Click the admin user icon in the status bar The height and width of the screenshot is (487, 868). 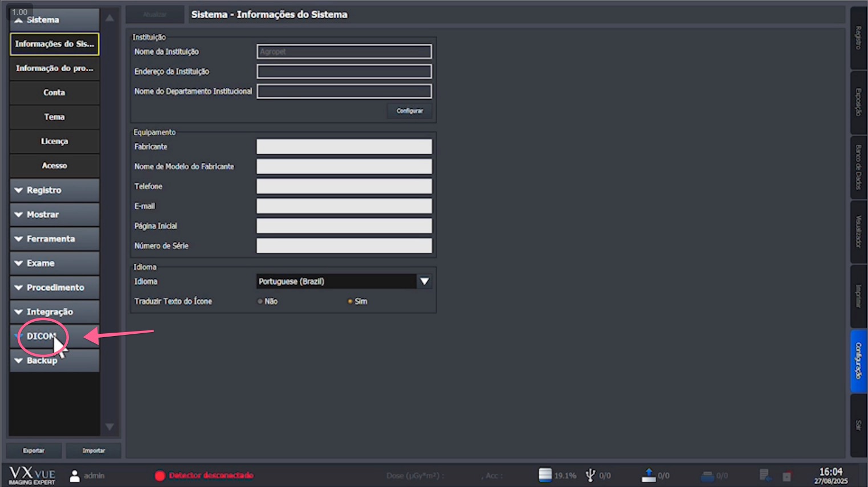pos(74,475)
